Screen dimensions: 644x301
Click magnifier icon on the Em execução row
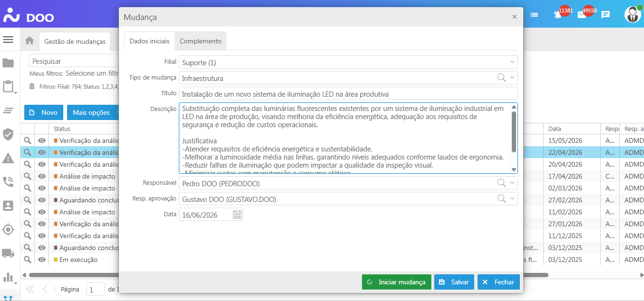coord(28,260)
